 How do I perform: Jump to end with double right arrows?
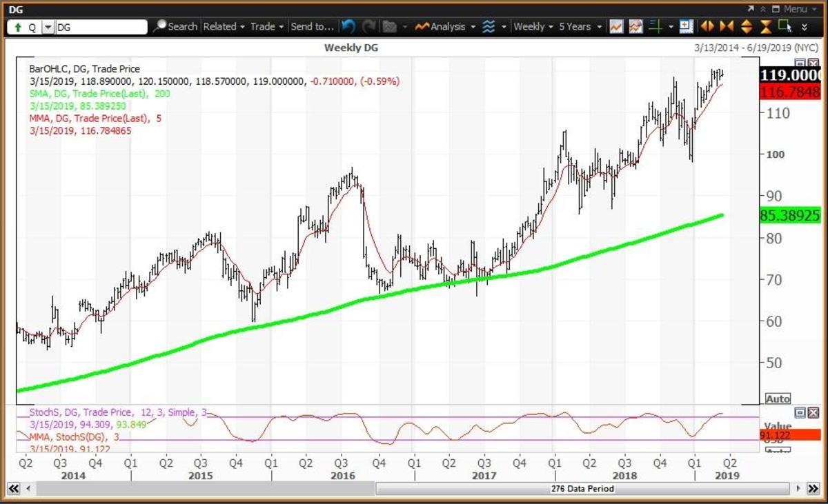point(814,488)
